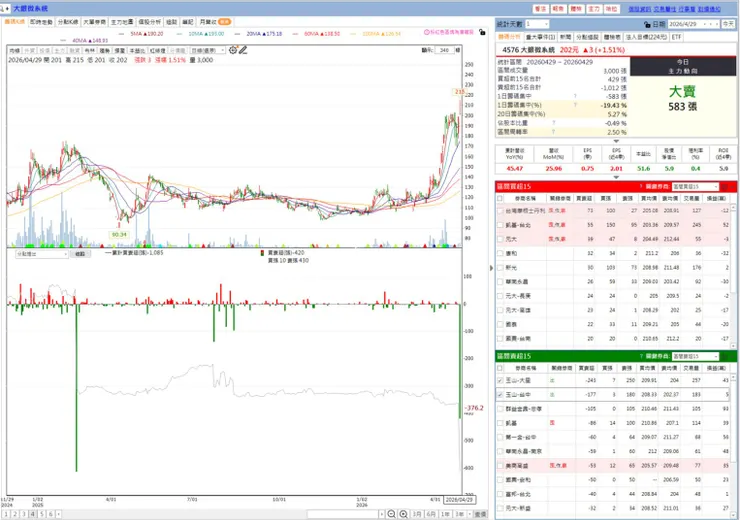Viewport: 740px width, 520px height.
Task: Expand panel below chip statistics with arrow
Action: point(616,141)
